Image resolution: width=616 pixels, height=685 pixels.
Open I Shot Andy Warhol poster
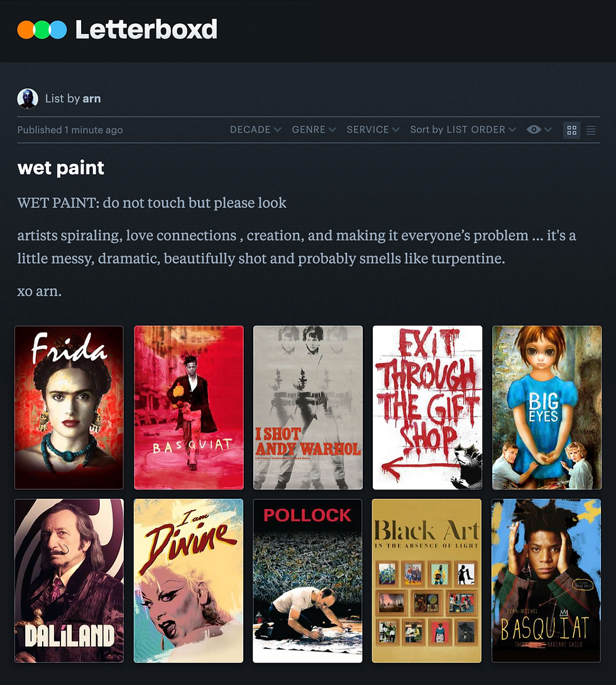(308, 407)
